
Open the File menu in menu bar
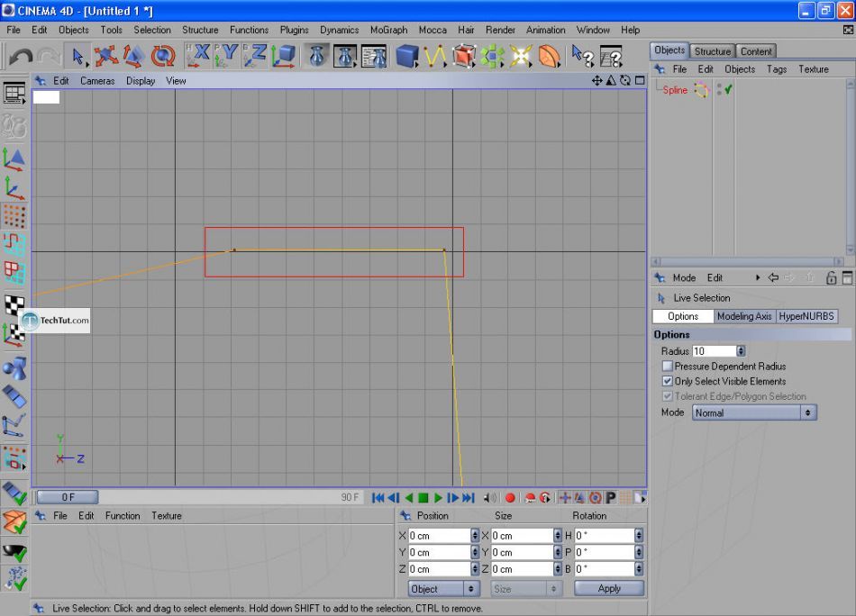[x=14, y=30]
